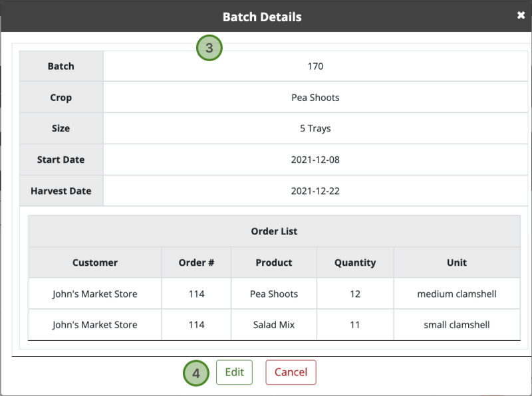Click the Order # column header
Viewport: 532px width, 396px height.
(196, 262)
